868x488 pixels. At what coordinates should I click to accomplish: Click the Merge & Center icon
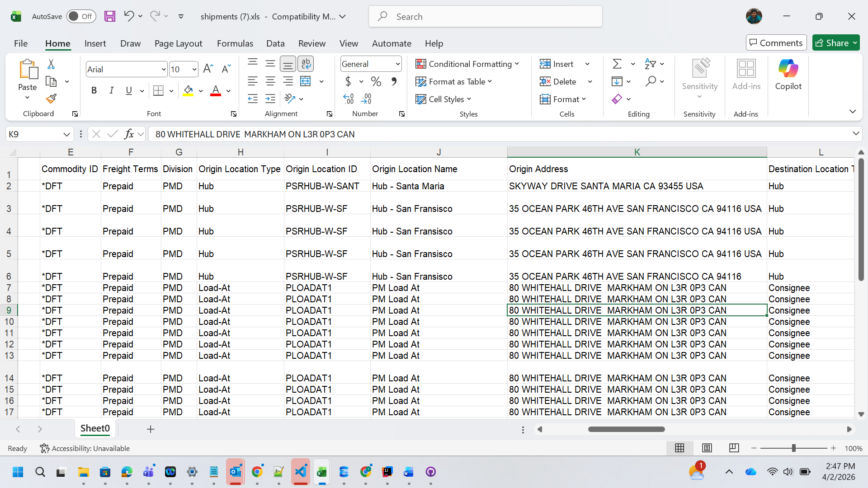tap(306, 81)
